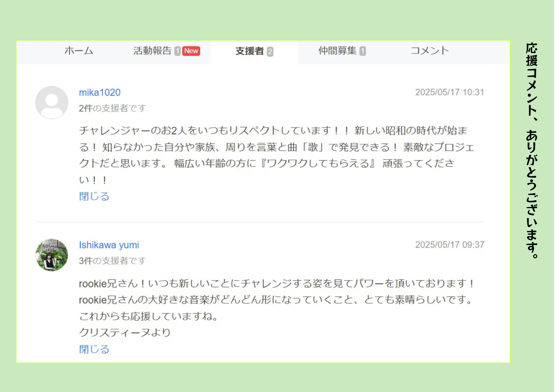Click Ishikawa yumi's profile photo

tap(52, 255)
